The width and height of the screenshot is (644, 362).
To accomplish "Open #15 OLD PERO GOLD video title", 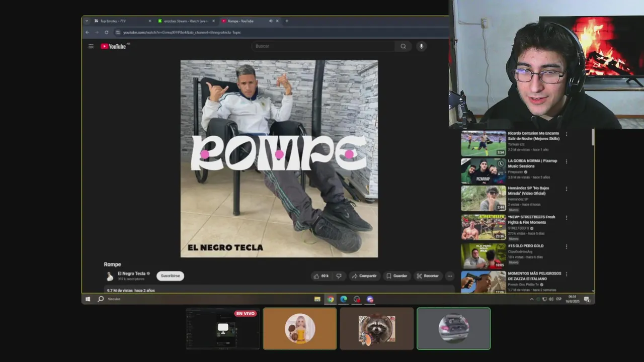I will [x=526, y=246].
